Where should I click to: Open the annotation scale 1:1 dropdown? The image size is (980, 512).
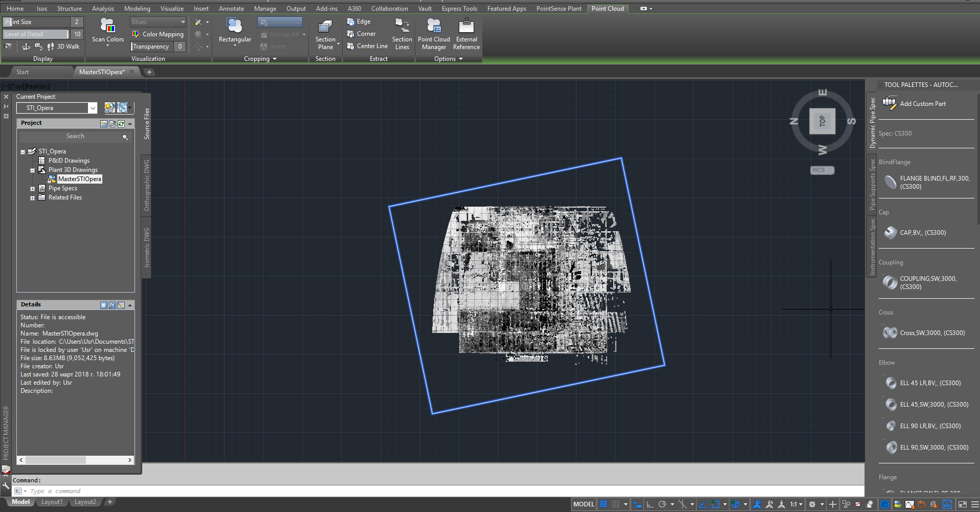pos(796,504)
